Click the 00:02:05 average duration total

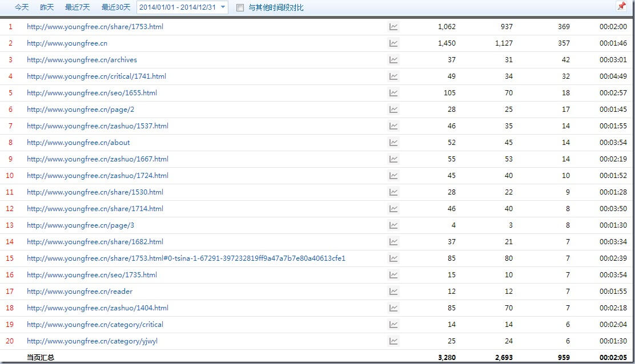[613, 358]
